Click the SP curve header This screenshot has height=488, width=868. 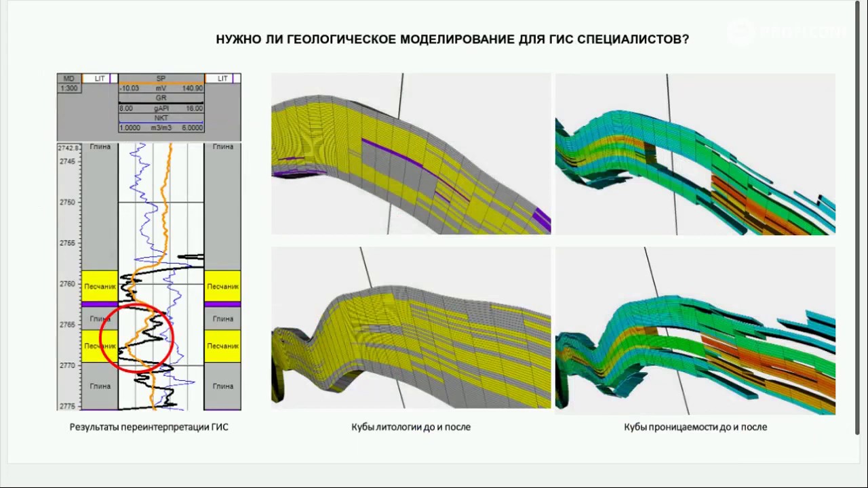[161, 79]
